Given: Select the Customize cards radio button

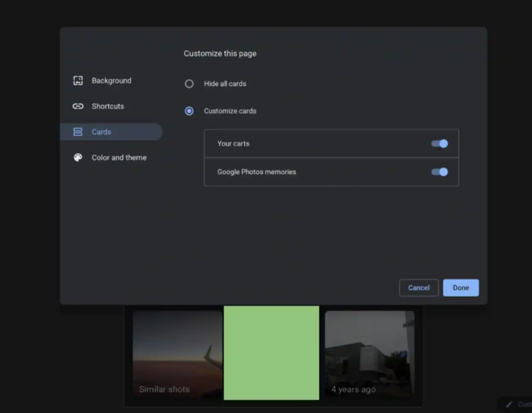Looking at the screenshot, I should click(189, 111).
